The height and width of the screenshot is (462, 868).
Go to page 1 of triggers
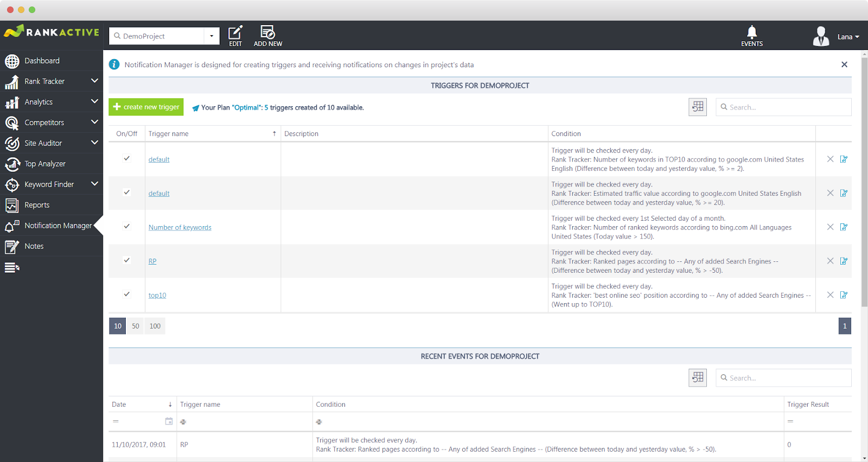tap(845, 326)
